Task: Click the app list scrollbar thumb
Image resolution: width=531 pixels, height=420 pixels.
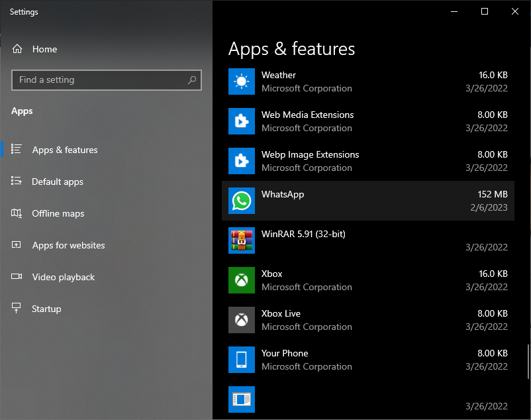Action: [528, 361]
